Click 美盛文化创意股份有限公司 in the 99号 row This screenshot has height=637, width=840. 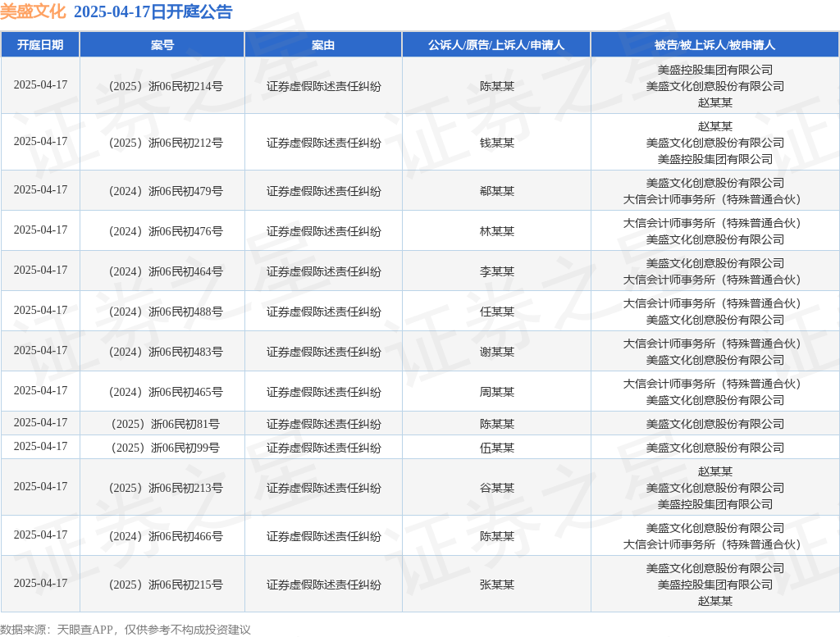pos(714,448)
